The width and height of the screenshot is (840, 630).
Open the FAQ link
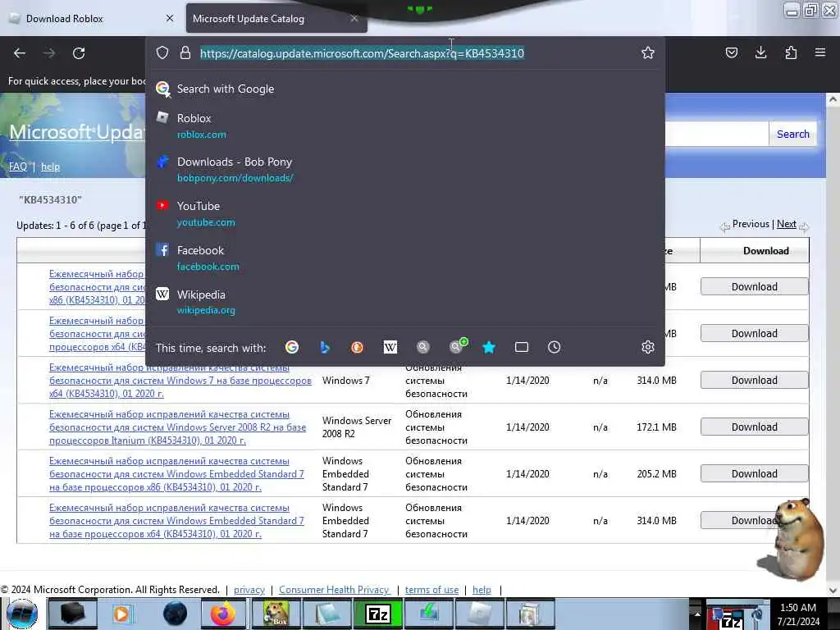click(x=18, y=167)
